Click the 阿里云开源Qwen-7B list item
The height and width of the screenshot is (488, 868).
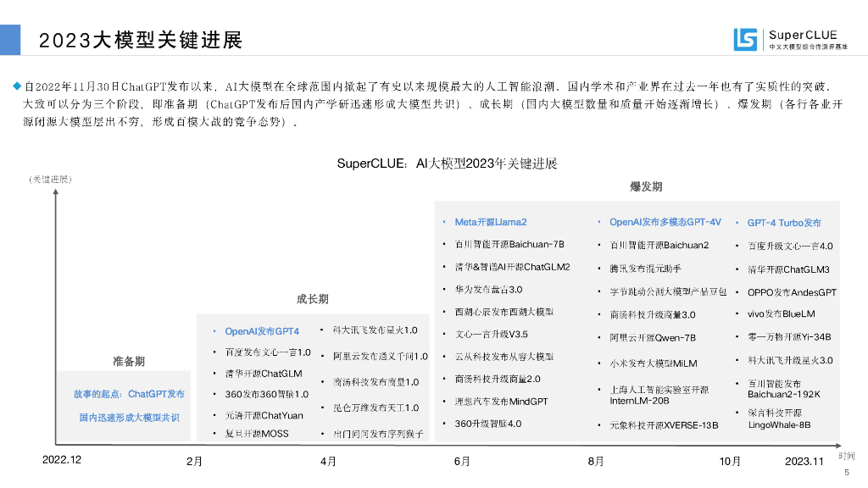(653, 337)
